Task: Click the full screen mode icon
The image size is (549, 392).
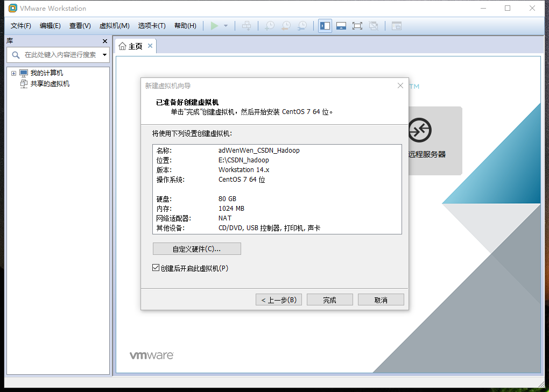Action: [357, 26]
